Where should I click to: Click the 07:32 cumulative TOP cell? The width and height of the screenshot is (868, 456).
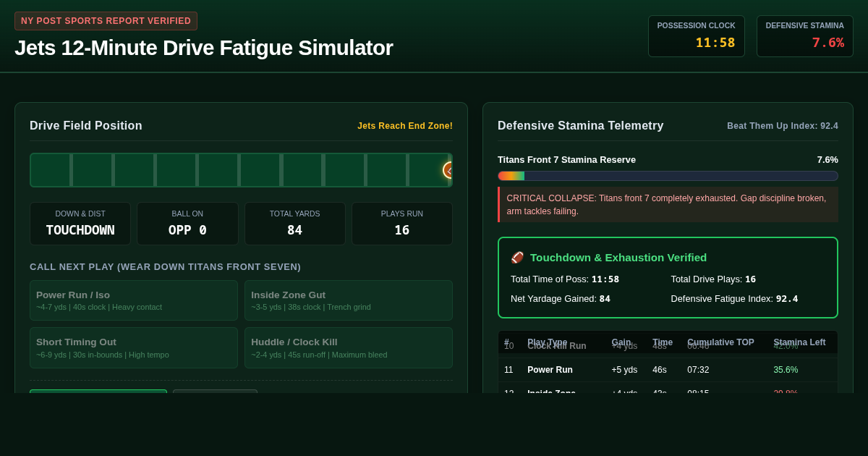coord(698,370)
